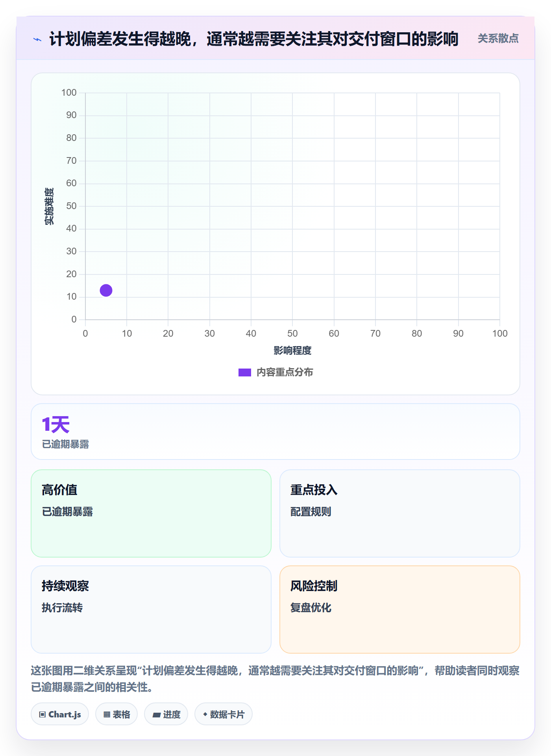
Task: Click the grid icon in 表格 chip
Action: [107, 714]
